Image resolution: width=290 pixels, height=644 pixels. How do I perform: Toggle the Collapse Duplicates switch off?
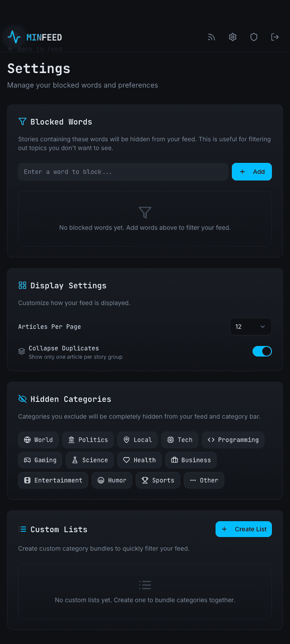click(x=262, y=351)
